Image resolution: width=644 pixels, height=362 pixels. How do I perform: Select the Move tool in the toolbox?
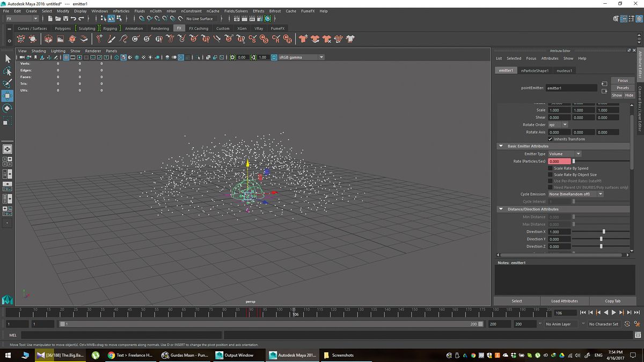tap(8, 95)
